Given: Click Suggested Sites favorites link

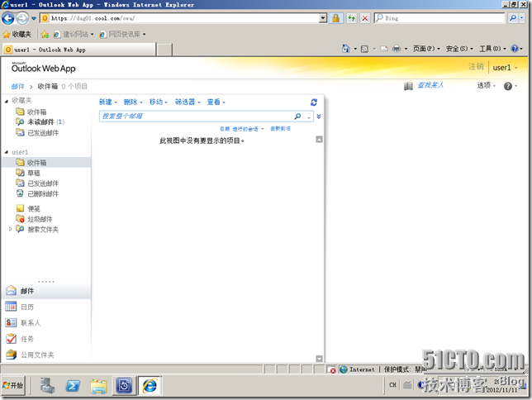Looking at the screenshot, I should pos(74,34).
